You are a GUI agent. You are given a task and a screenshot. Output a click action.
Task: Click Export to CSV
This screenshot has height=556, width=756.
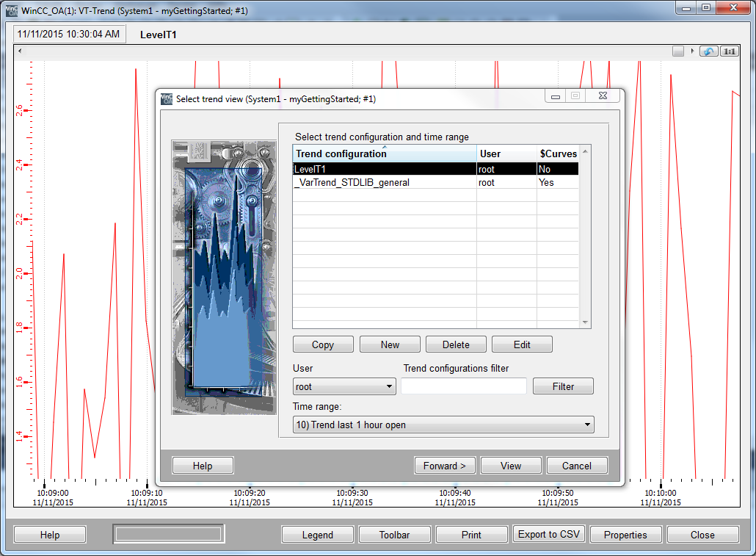tap(549, 534)
